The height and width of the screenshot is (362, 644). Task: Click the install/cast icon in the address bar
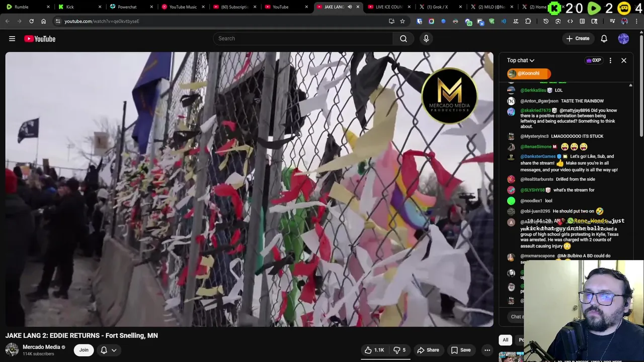(x=391, y=21)
